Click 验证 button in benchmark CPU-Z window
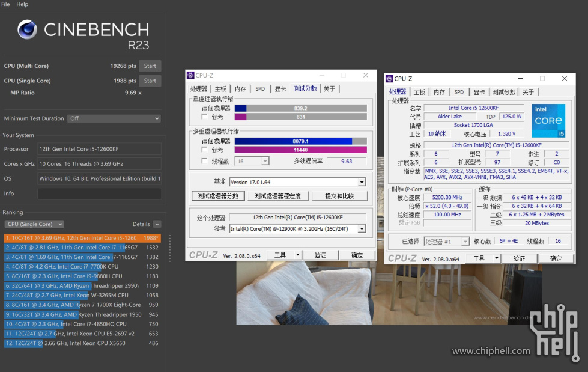This screenshot has height=372, width=588. coord(320,255)
